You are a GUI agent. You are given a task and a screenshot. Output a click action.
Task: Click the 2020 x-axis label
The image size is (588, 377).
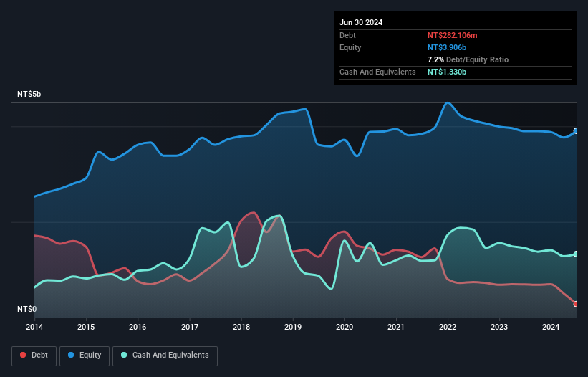click(344, 327)
